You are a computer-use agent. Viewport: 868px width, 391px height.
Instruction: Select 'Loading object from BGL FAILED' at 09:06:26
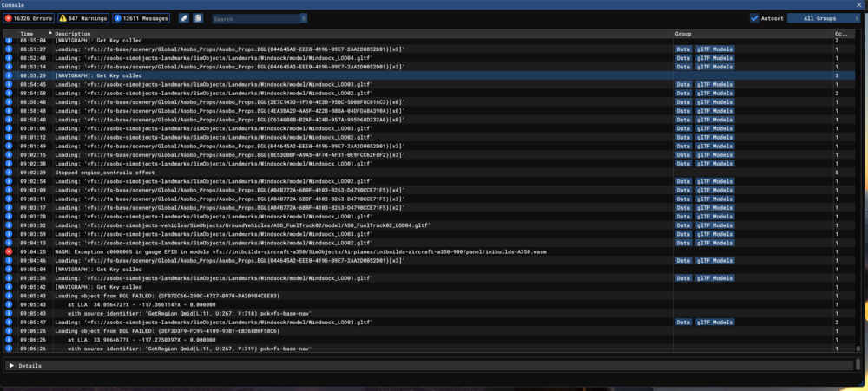click(x=429, y=330)
